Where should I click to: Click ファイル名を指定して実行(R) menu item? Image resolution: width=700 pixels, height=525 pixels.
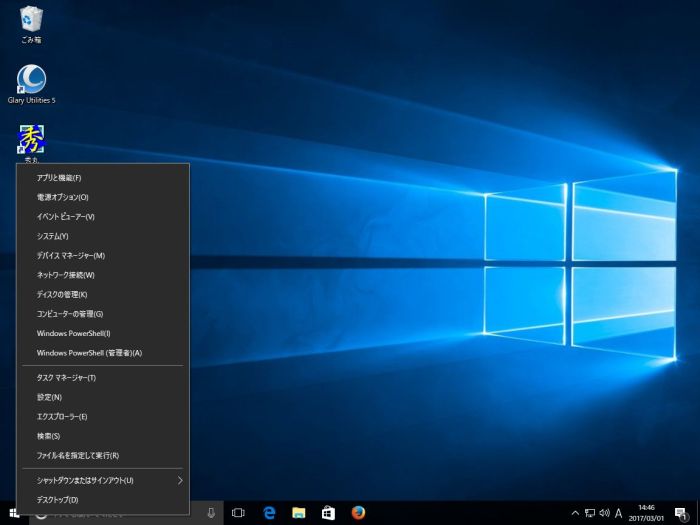(x=78, y=455)
